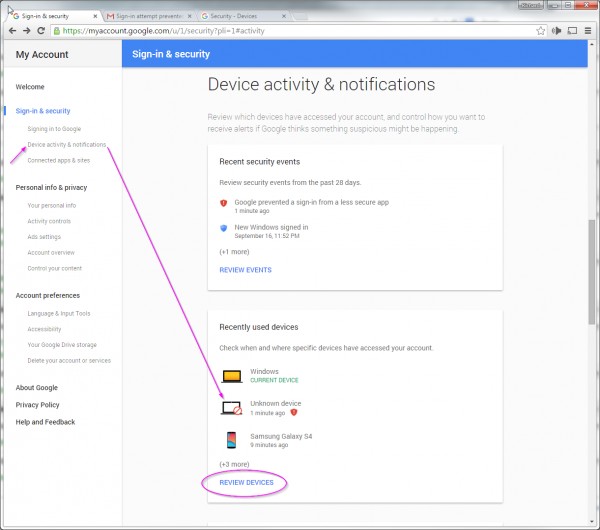The height and width of the screenshot is (530, 600).
Task: Open Connected apps & sites
Action: [x=59, y=160]
